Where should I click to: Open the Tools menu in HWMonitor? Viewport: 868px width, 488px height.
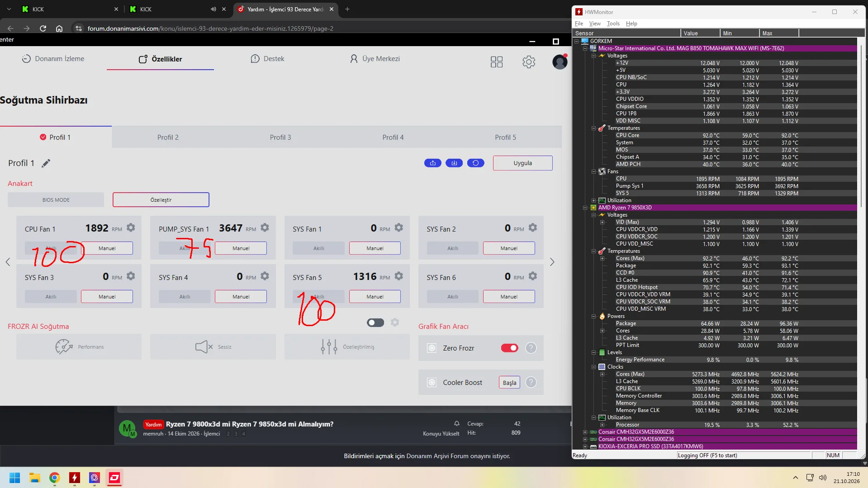[613, 24]
